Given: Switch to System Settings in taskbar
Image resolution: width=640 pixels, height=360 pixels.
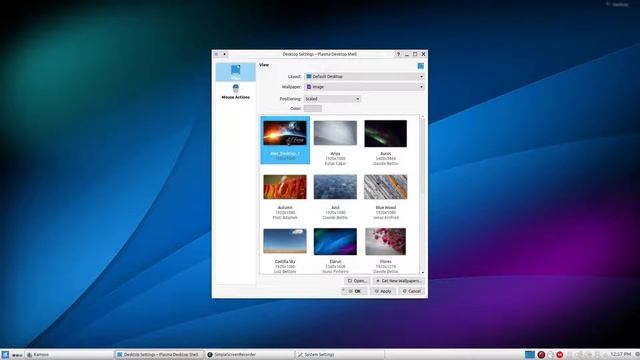Looking at the screenshot, I should click(340, 355).
